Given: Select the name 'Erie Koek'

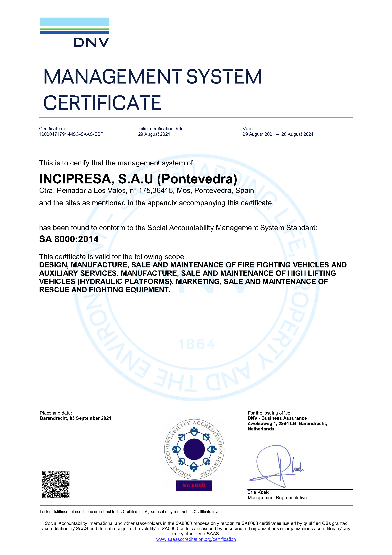Looking at the screenshot, I should 258,492.
